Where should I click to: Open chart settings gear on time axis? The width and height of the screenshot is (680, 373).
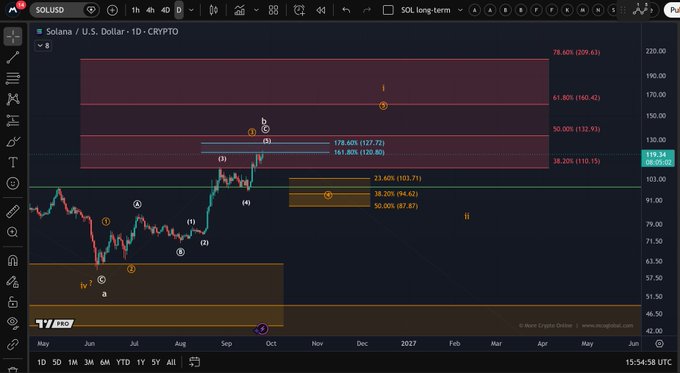click(659, 344)
